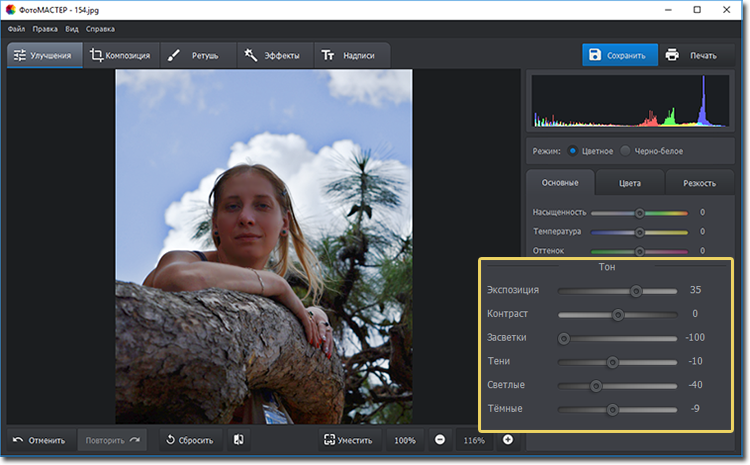This screenshot has height=465, width=750.
Task: Click the 100% zoom button
Action: [404, 440]
